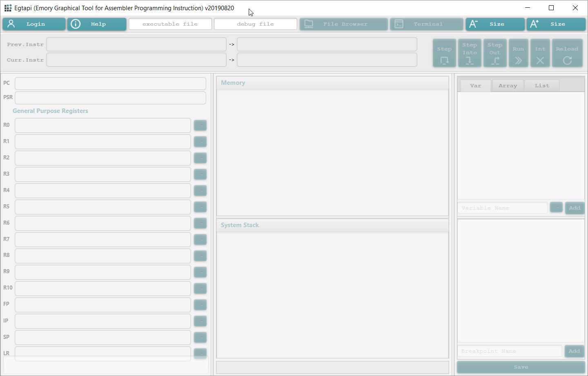Open the R10 register dropdown
The width and height of the screenshot is (588, 376).
(x=200, y=288)
